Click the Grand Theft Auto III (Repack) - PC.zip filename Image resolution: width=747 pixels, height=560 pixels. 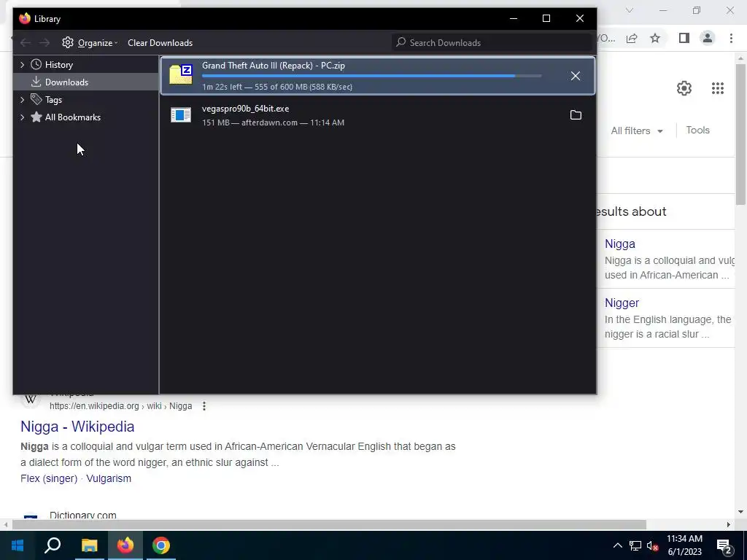point(274,66)
